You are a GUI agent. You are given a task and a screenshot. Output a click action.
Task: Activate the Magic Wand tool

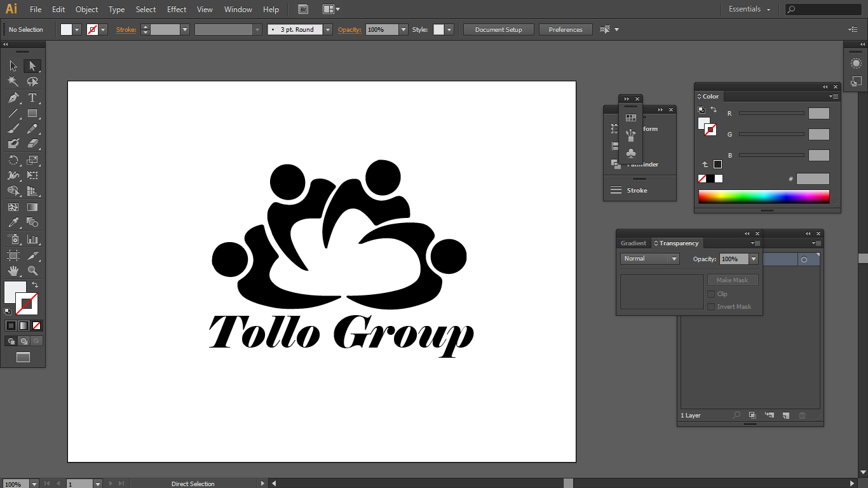13,81
